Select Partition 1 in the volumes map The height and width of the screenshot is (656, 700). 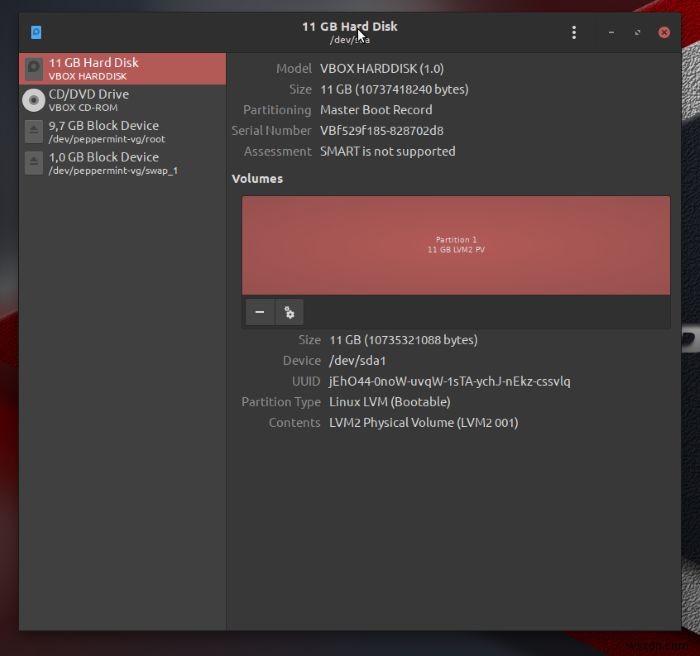coord(456,245)
